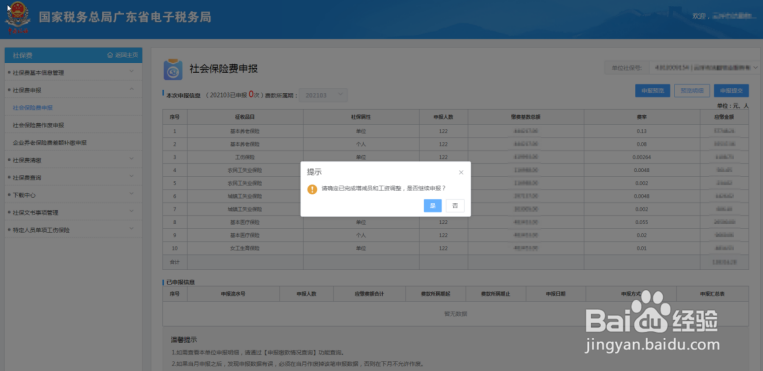The image size is (763, 371).
Task: Select 企业养老保险费差额补缴申报 in sidebar
Action: (x=50, y=143)
